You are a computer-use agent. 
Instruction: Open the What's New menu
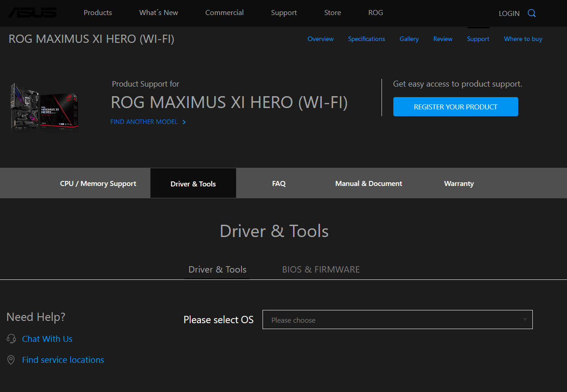[159, 13]
